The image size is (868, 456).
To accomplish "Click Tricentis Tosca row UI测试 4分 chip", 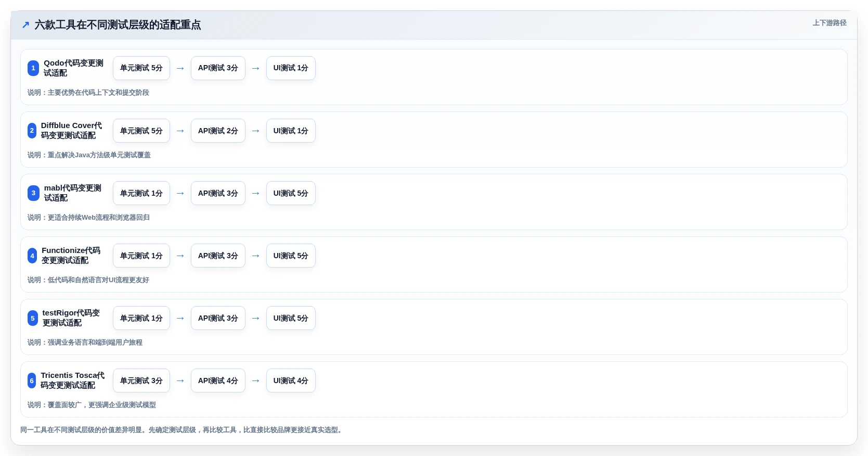I will [291, 381].
